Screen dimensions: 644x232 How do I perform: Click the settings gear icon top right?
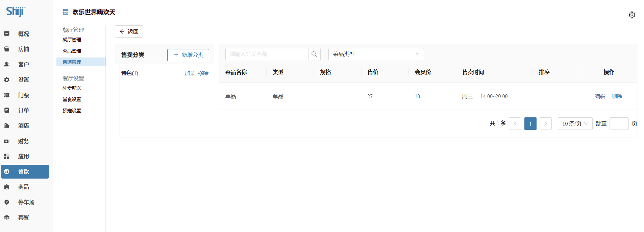(631, 15)
